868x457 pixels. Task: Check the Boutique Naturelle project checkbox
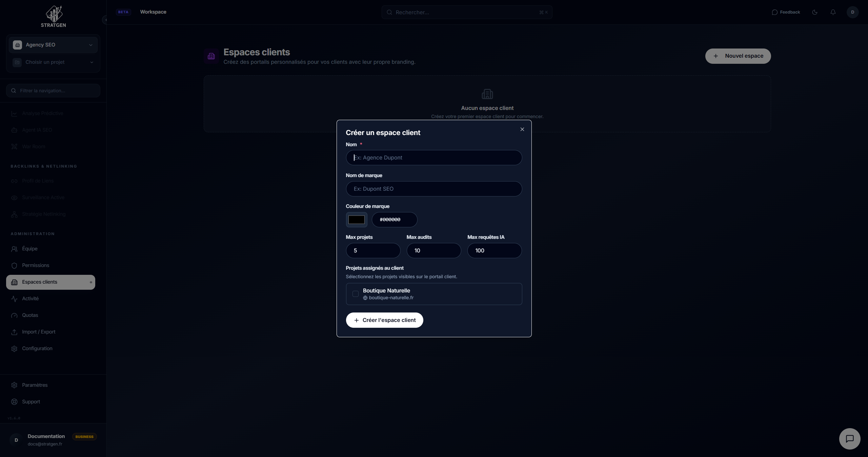[x=355, y=294]
